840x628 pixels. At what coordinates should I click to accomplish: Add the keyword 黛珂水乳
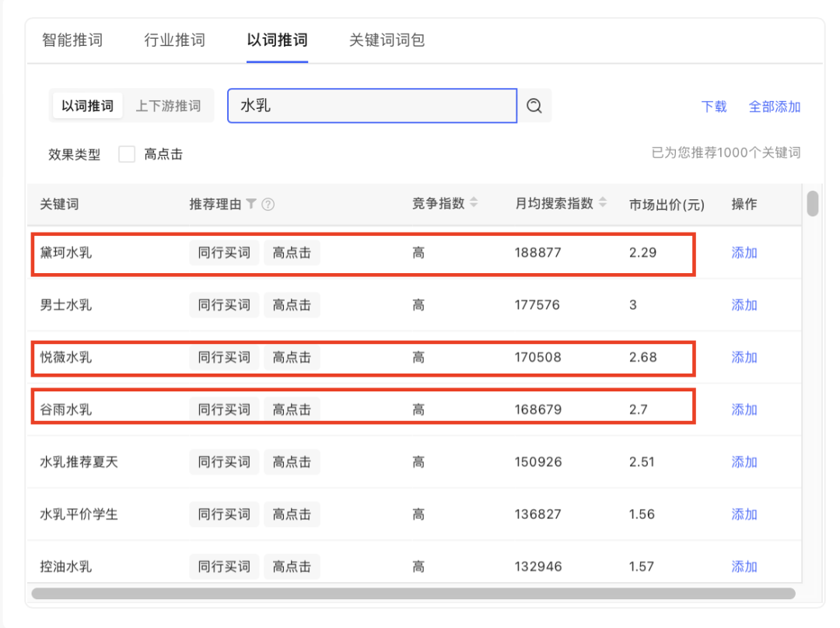coord(744,252)
